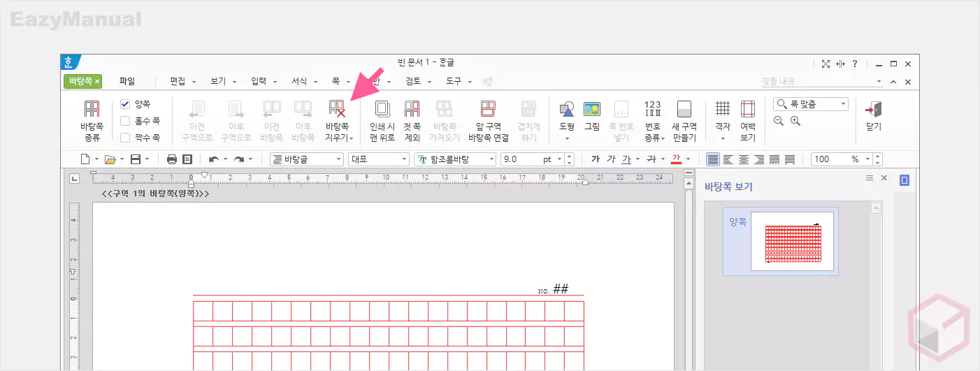Expand the font color dropdown arrow
980x371 pixels.
[688, 159]
